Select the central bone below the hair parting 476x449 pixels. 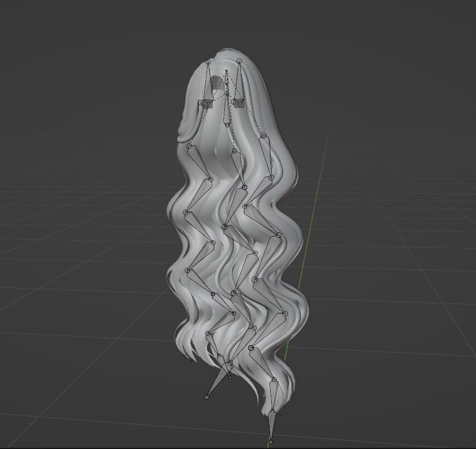coord(227,109)
